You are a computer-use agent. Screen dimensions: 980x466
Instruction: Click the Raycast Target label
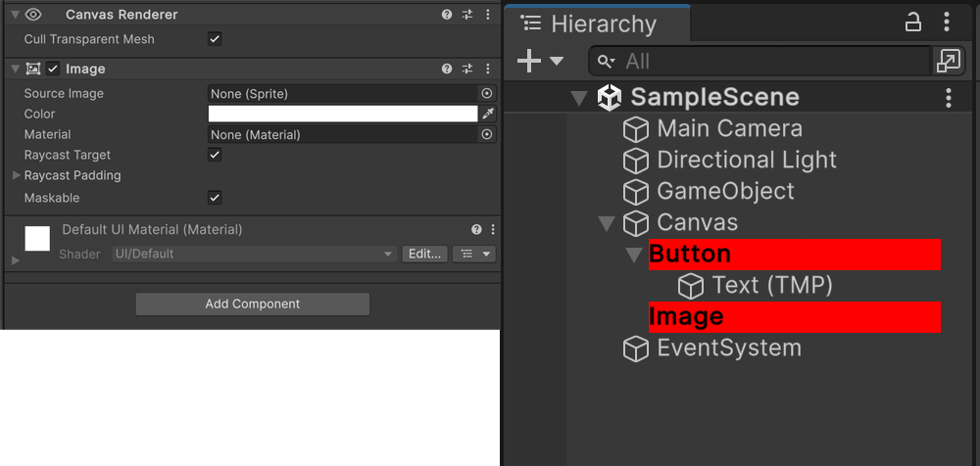tap(68, 155)
